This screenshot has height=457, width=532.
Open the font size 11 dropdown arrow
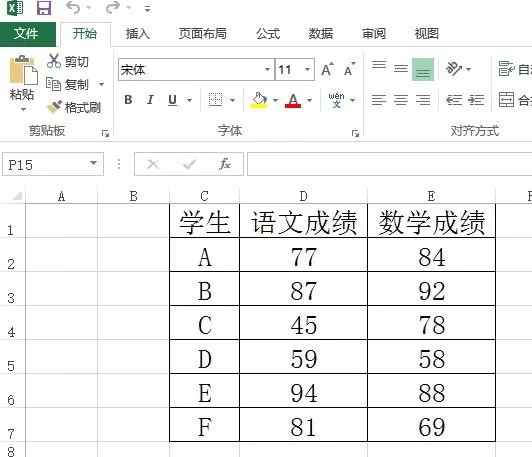(x=307, y=70)
